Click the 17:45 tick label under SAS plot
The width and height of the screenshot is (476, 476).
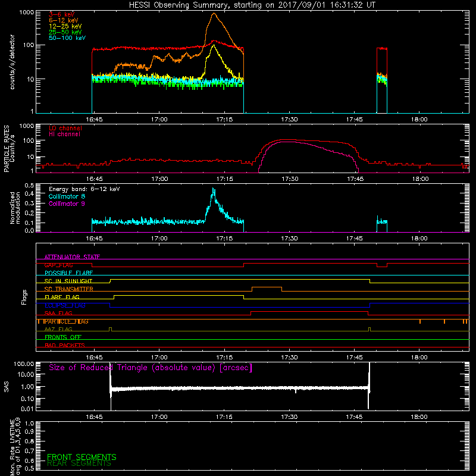point(354,417)
